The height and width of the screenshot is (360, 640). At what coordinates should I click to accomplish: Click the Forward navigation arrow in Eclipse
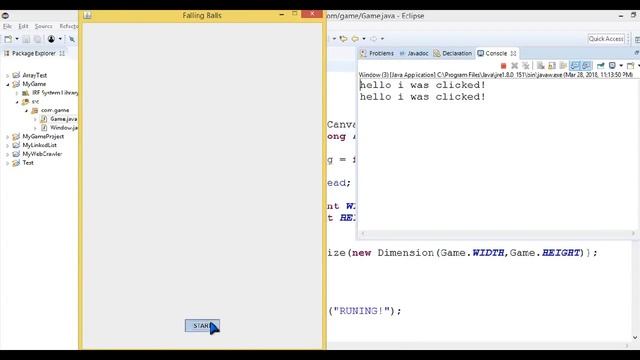coord(373,39)
